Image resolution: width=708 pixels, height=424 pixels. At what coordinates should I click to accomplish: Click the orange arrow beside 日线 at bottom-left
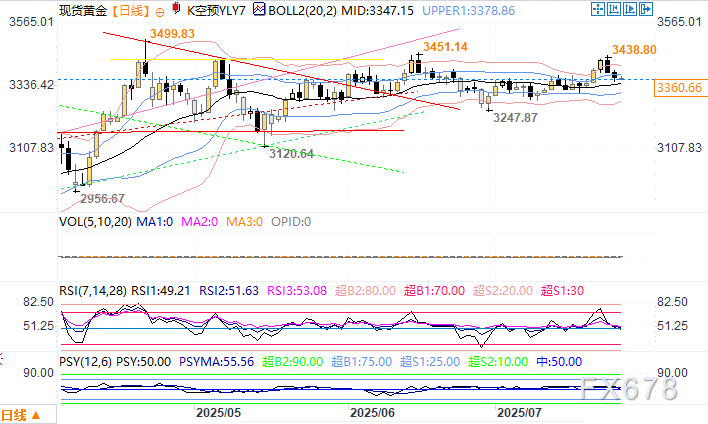click(37, 415)
